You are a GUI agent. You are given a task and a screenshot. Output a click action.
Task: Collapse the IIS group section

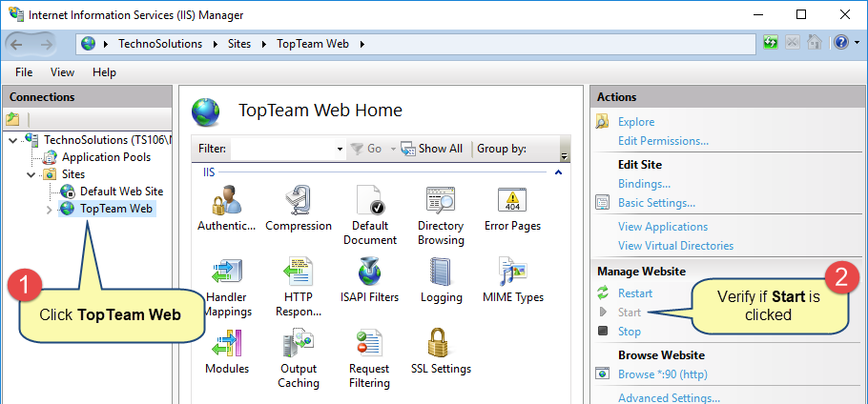tap(558, 173)
